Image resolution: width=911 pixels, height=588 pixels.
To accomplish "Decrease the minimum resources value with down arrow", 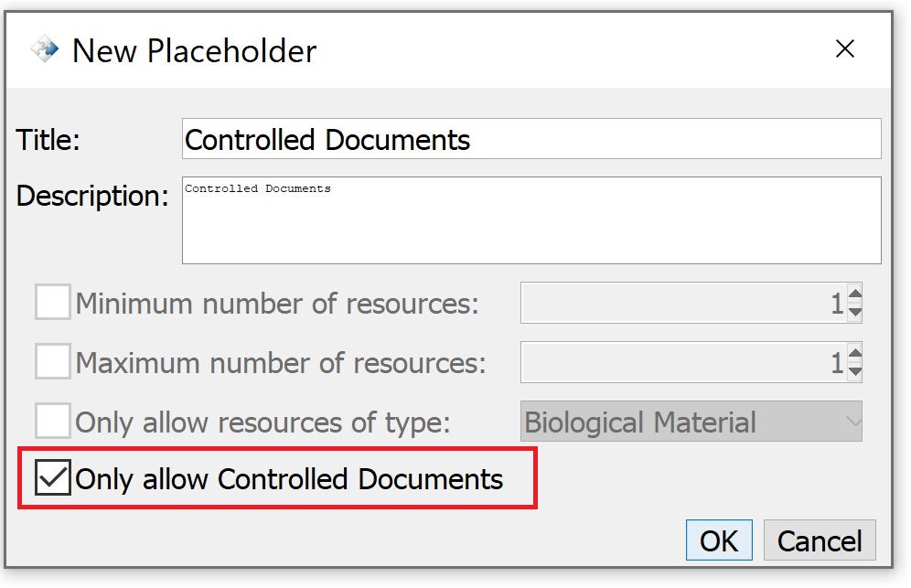I will [x=854, y=311].
